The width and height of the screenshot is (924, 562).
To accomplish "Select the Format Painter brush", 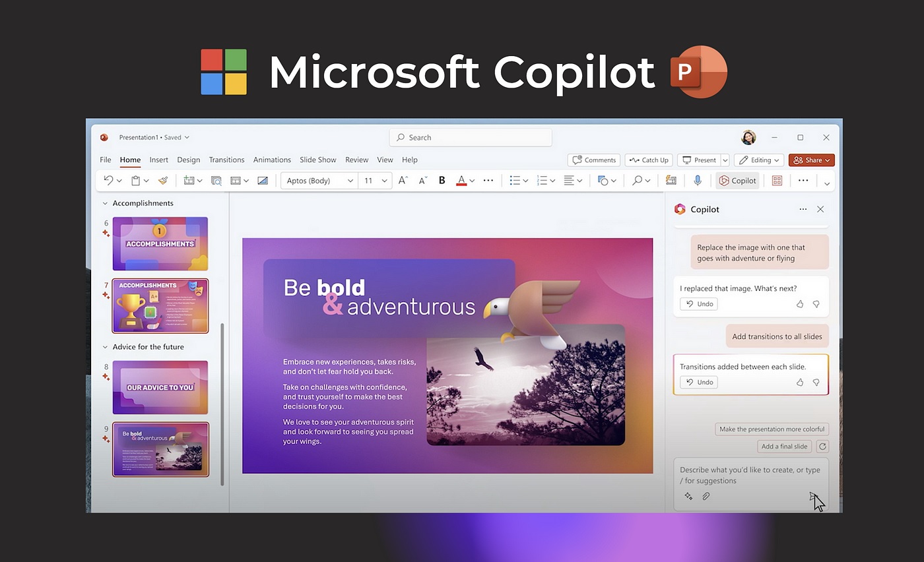I will pos(163,180).
